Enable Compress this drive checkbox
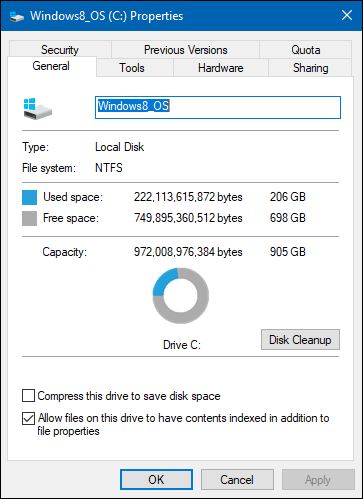Viewport: 363px width, 499px height. click(28, 396)
